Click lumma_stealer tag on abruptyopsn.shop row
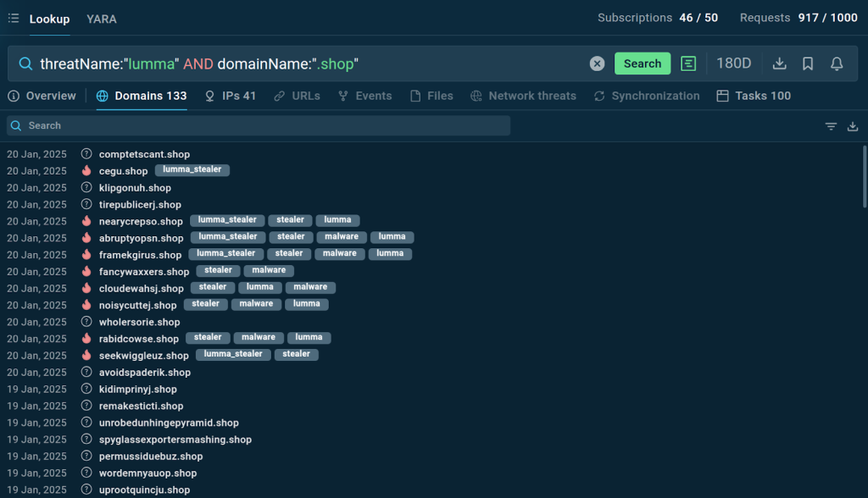Viewport: 868px width, 498px height. click(227, 237)
